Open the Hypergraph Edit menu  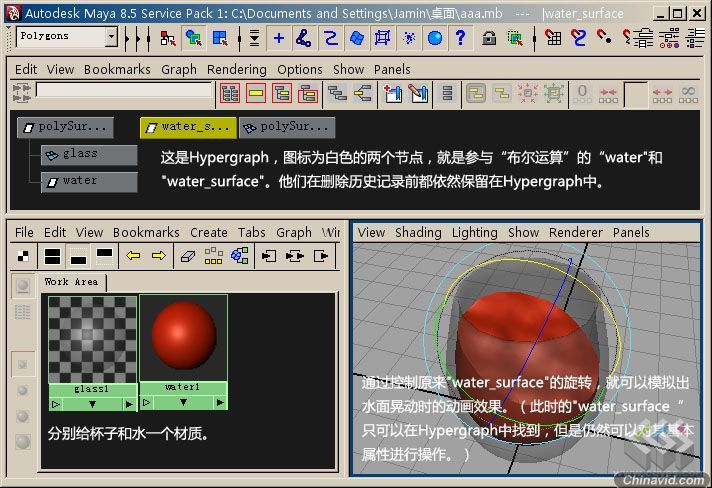(x=26, y=69)
